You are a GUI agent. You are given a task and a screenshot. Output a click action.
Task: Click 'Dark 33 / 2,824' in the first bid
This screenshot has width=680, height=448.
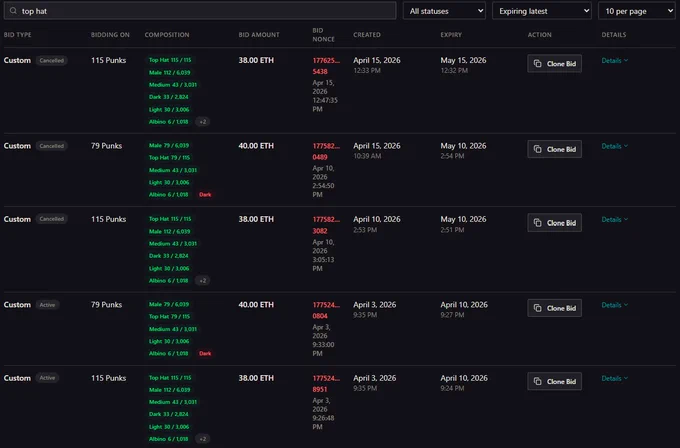point(168,97)
